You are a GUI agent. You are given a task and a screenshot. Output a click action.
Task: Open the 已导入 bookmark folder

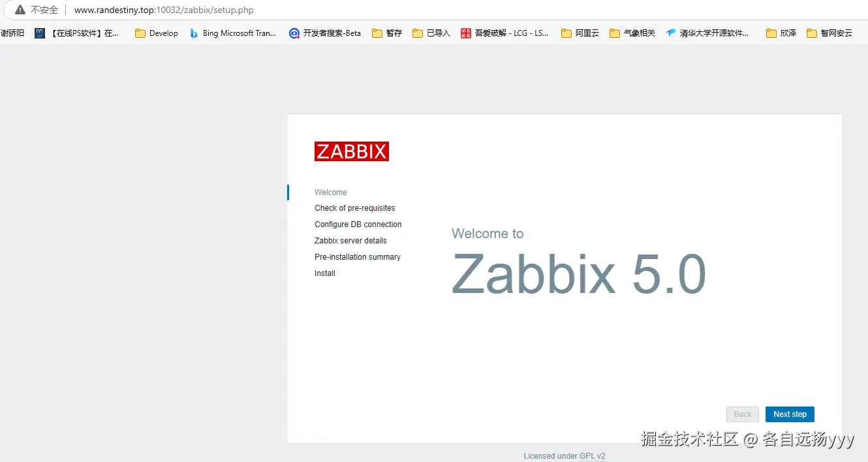[x=431, y=33]
